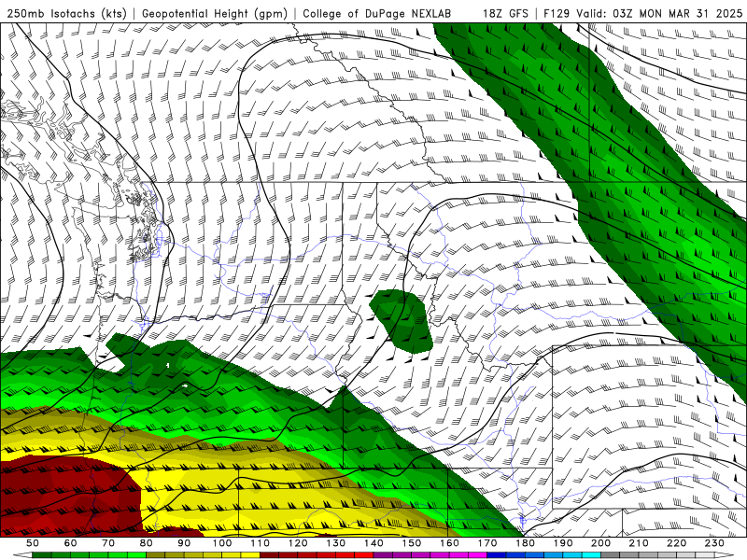Click the '80' value on the color scale
Image resolution: width=747 pixels, height=560 pixels.
click(x=147, y=543)
